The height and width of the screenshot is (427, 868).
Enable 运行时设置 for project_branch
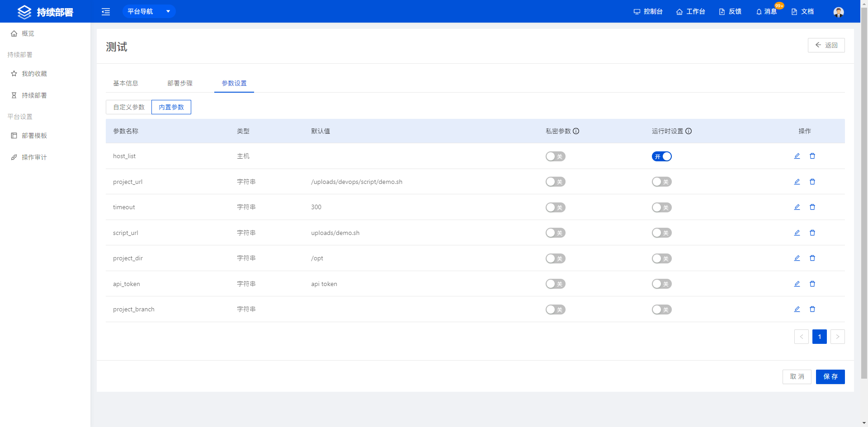662,310
